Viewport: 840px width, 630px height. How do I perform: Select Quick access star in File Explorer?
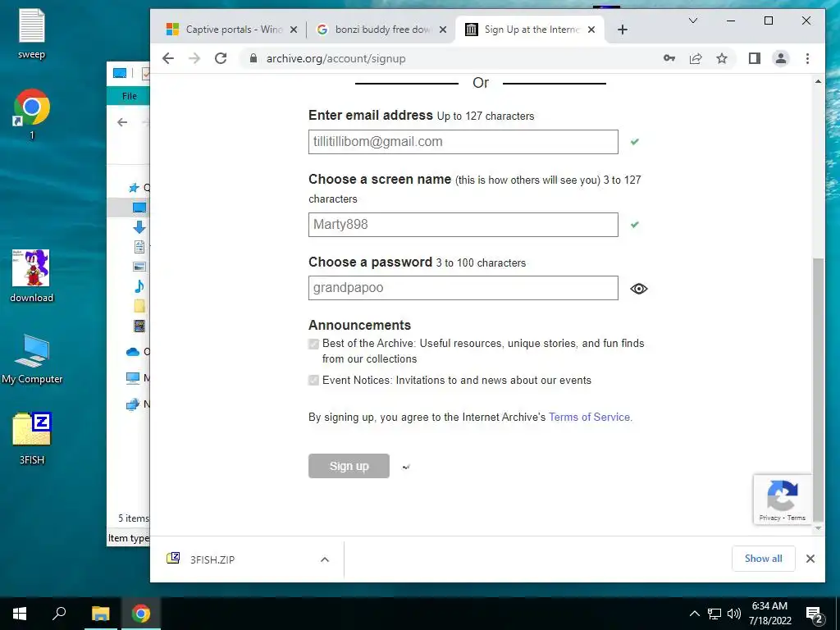point(134,188)
